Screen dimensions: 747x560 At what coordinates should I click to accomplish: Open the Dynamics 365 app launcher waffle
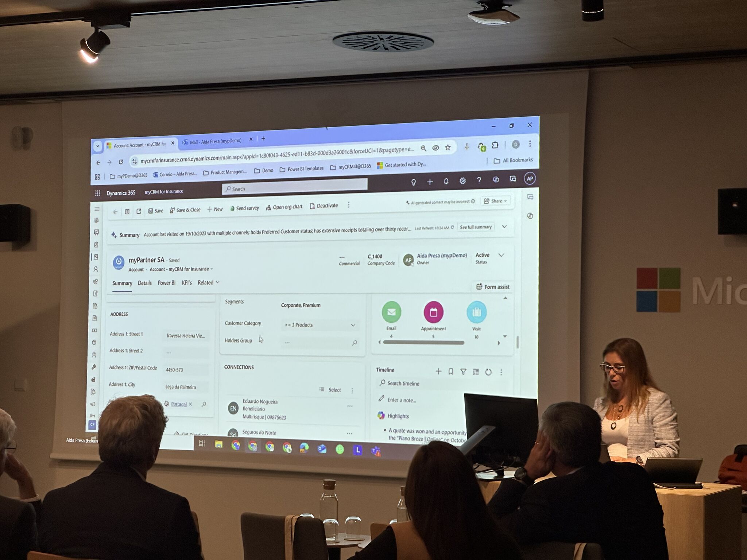pos(97,193)
